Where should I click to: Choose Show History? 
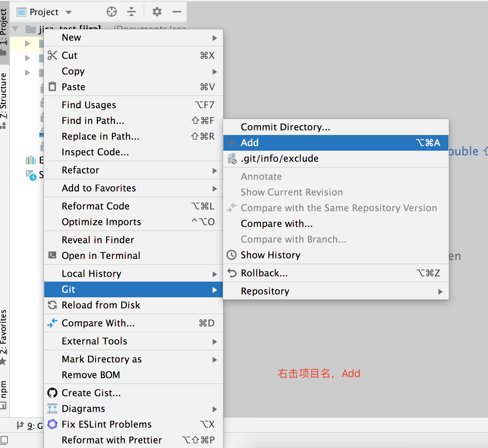pyautogui.click(x=336, y=255)
